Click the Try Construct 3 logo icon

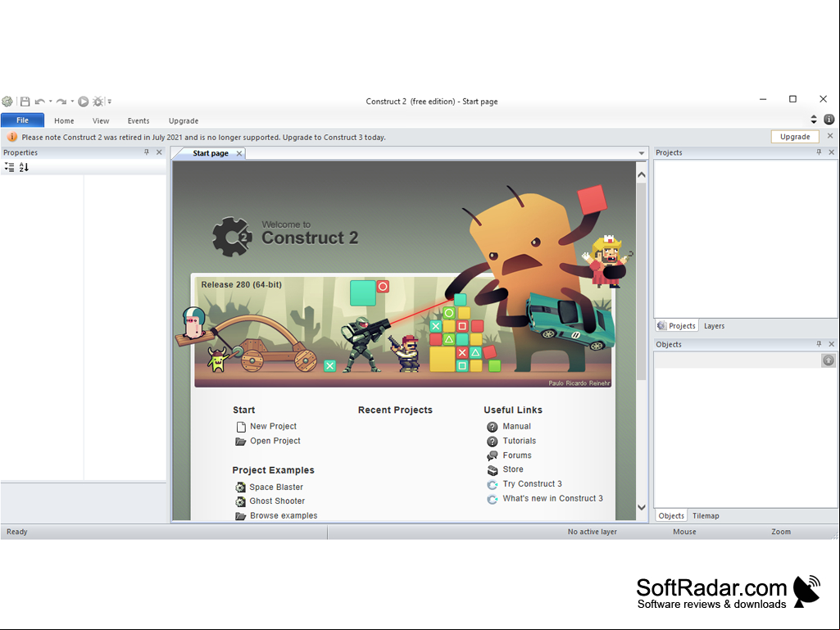coord(493,485)
